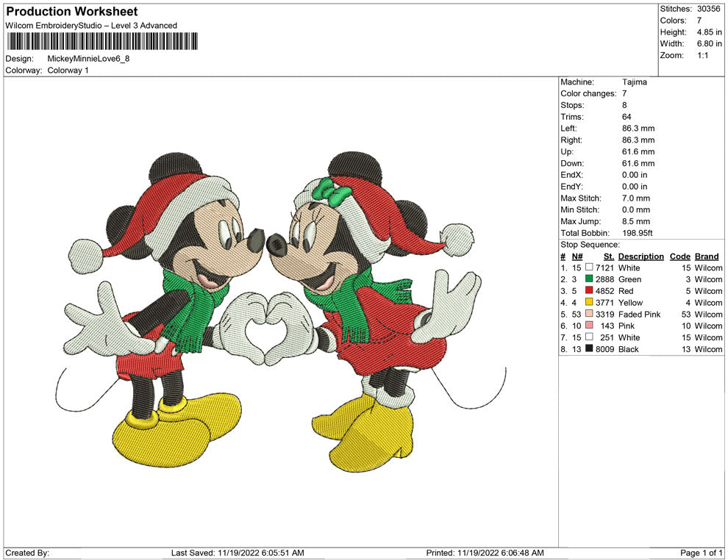Click the White swatch in row 7

[589, 337]
